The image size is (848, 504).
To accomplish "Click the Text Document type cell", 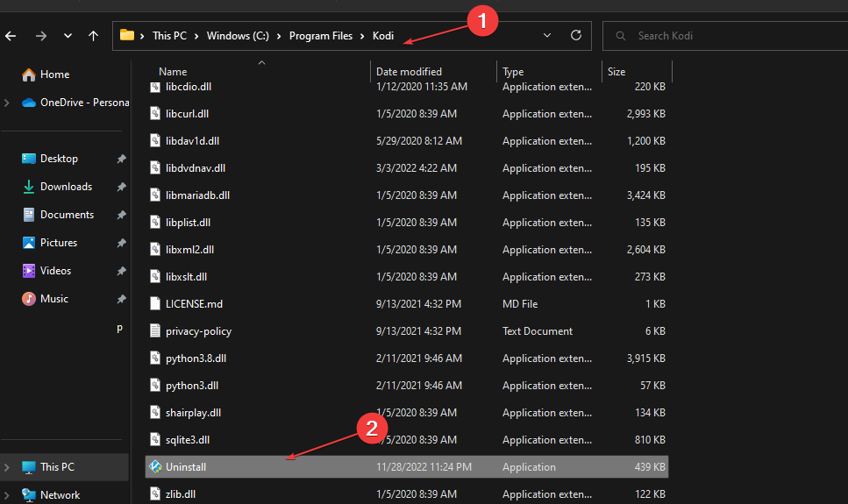I will (x=537, y=331).
